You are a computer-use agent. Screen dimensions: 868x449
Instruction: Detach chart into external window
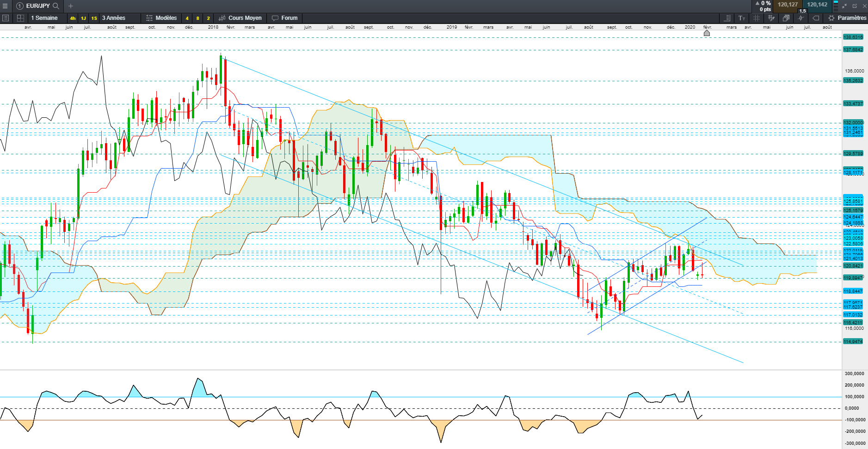tap(855, 6)
